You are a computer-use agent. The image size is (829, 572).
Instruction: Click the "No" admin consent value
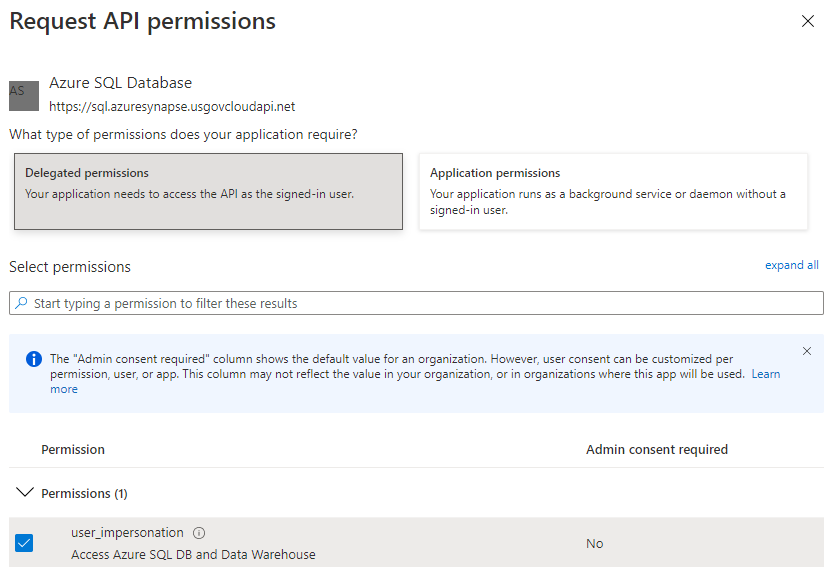[595, 544]
